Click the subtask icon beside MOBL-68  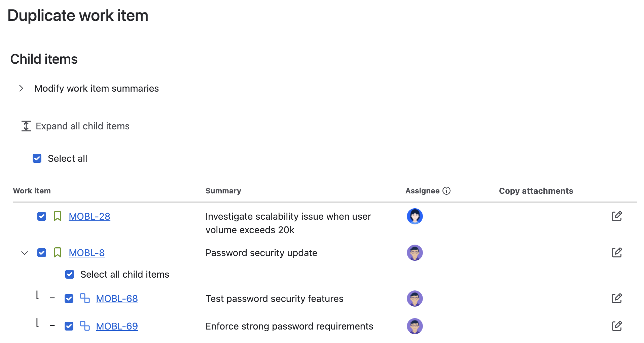click(84, 298)
